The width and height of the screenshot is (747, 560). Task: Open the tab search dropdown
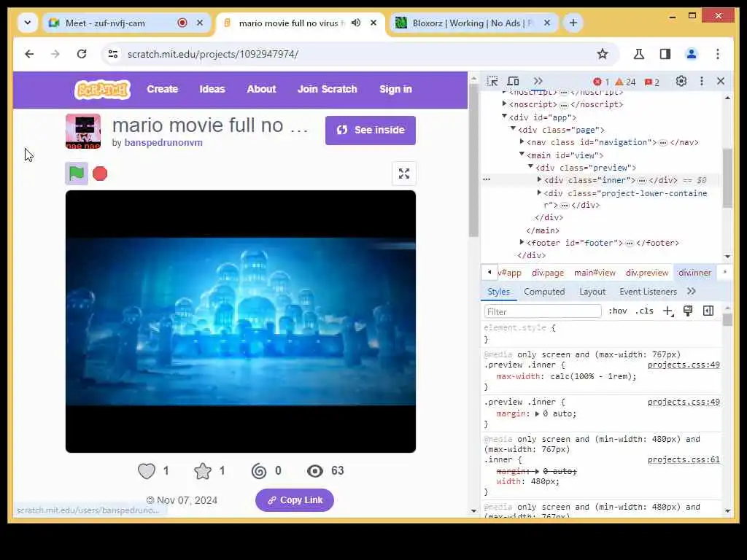coord(28,23)
